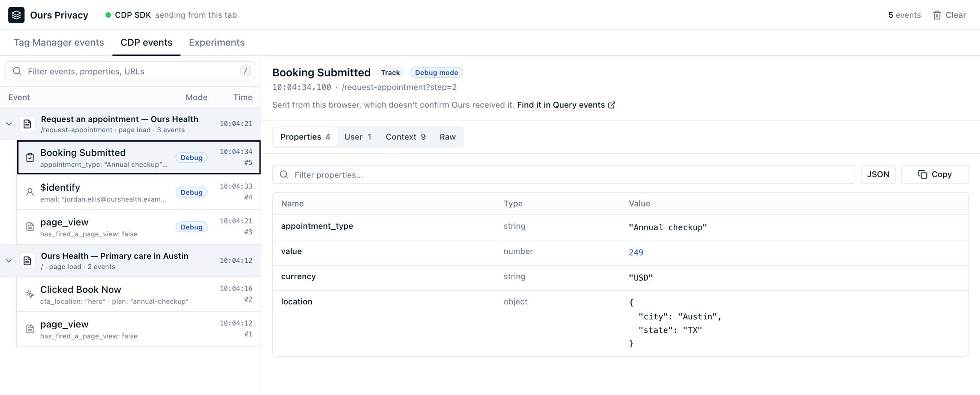The width and height of the screenshot is (980, 395).
Task: Toggle the JSON view button
Action: [x=878, y=174]
